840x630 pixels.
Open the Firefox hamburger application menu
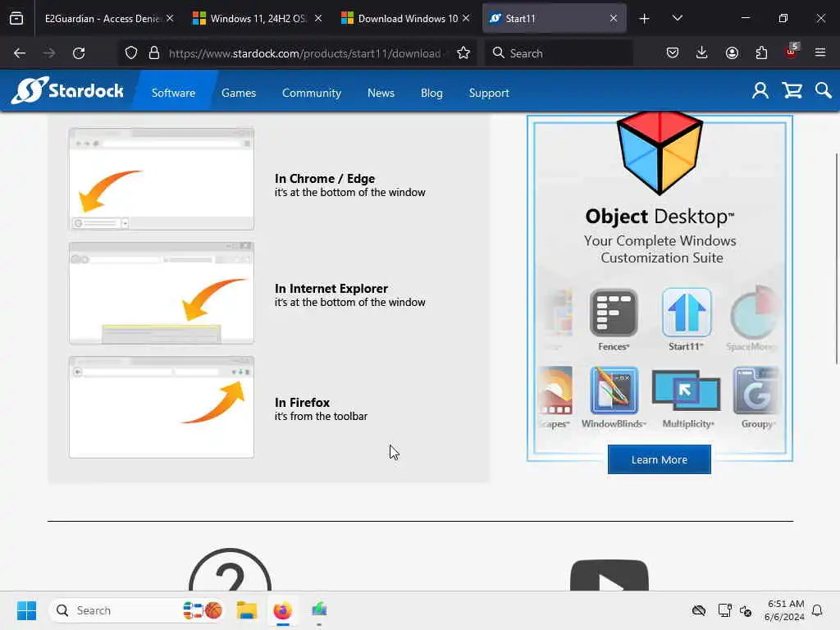(x=820, y=53)
